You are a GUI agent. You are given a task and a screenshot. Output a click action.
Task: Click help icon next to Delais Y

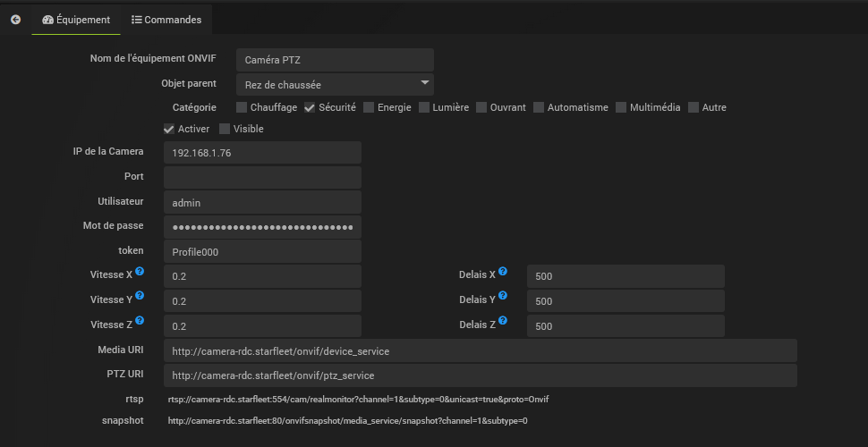click(x=503, y=296)
